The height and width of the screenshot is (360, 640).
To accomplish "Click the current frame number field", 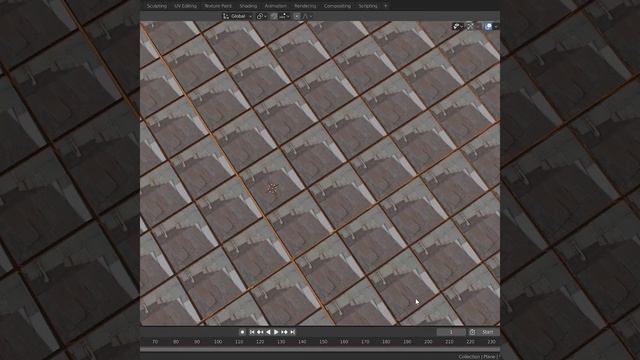I will (x=451, y=332).
